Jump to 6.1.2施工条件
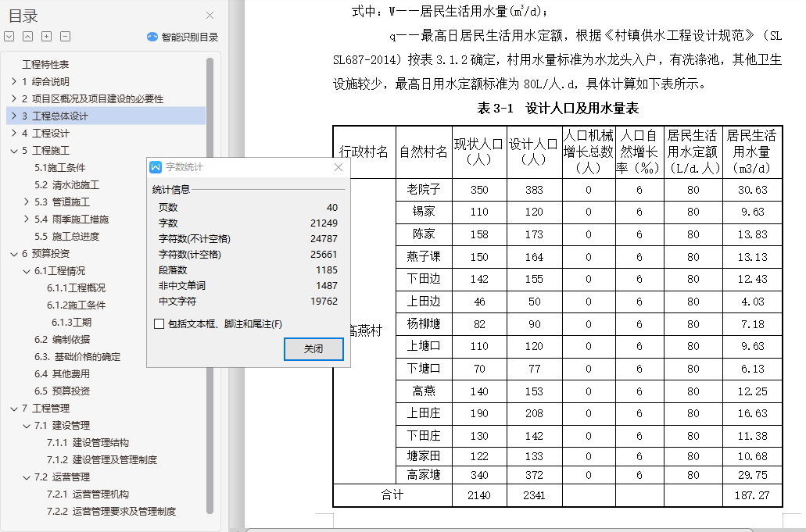 pyautogui.click(x=76, y=305)
